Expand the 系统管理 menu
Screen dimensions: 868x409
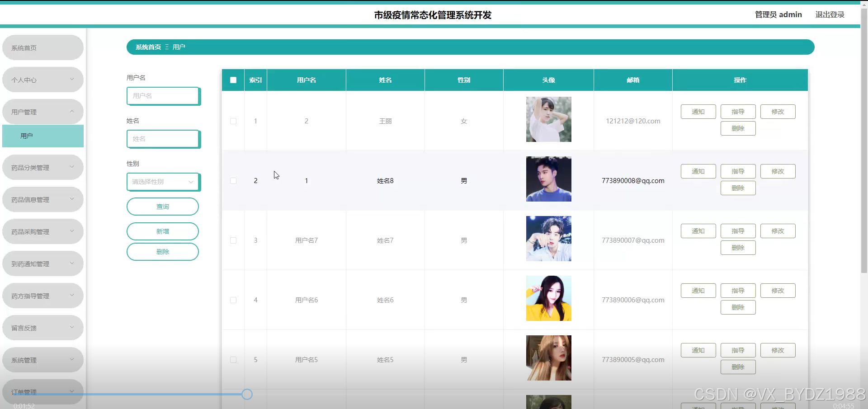tap(43, 360)
